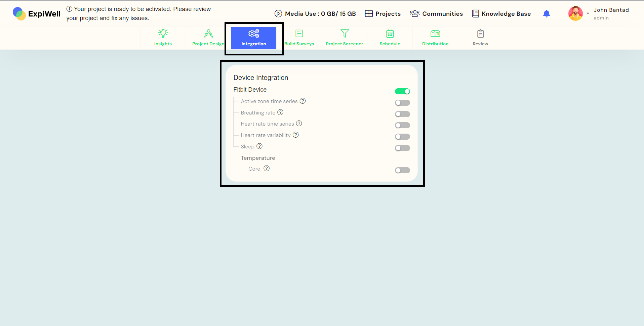The width and height of the screenshot is (644, 326).
Task: Click Heart rate time series help icon
Action: (299, 124)
